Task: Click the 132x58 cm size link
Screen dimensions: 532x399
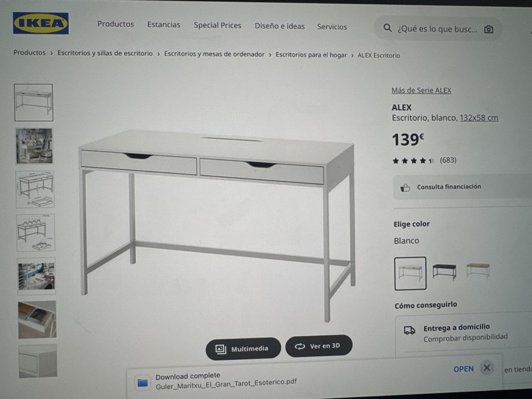Action: tap(479, 118)
